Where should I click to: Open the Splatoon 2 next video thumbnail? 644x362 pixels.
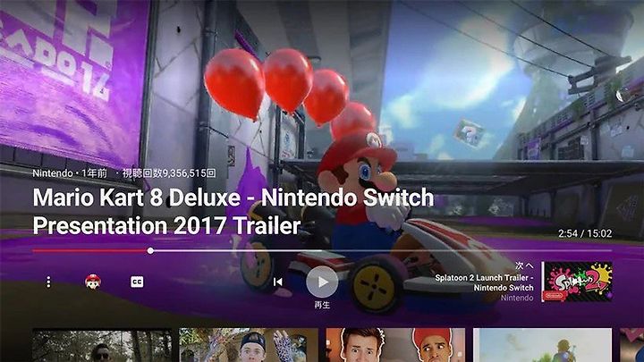pyautogui.click(x=577, y=282)
